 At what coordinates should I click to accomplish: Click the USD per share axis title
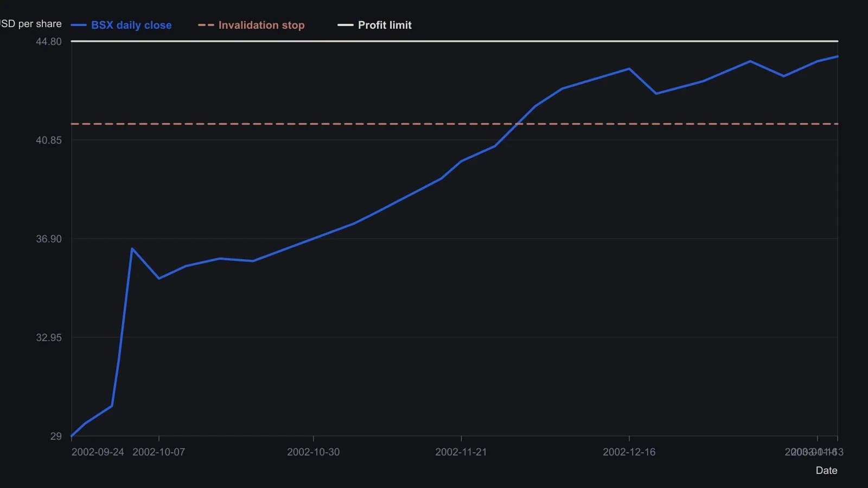[31, 24]
